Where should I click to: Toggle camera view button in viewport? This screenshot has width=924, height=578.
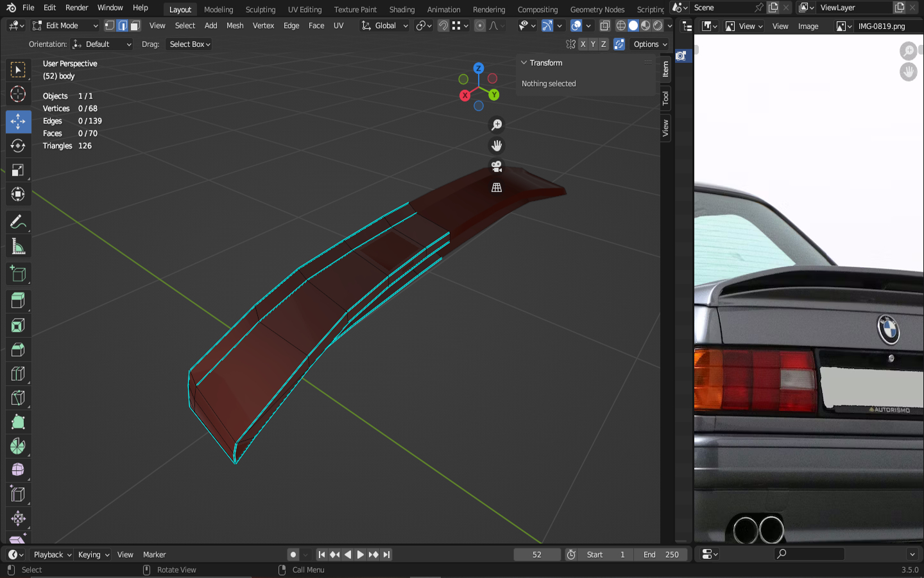pyautogui.click(x=497, y=166)
